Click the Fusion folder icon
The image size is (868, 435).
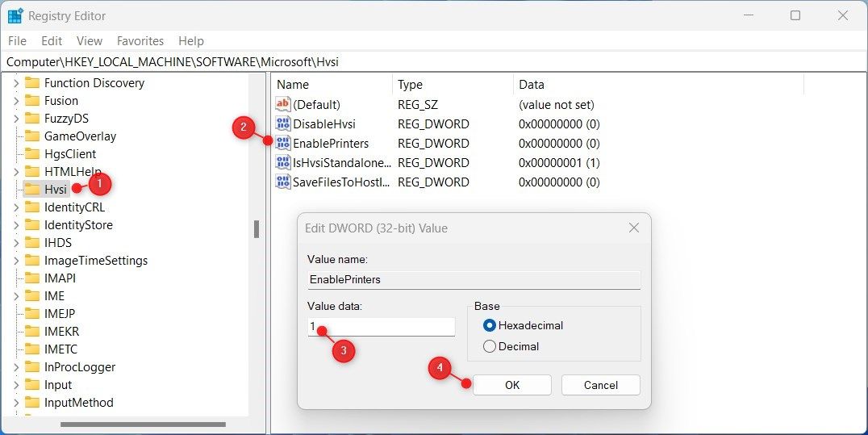[32, 100]
